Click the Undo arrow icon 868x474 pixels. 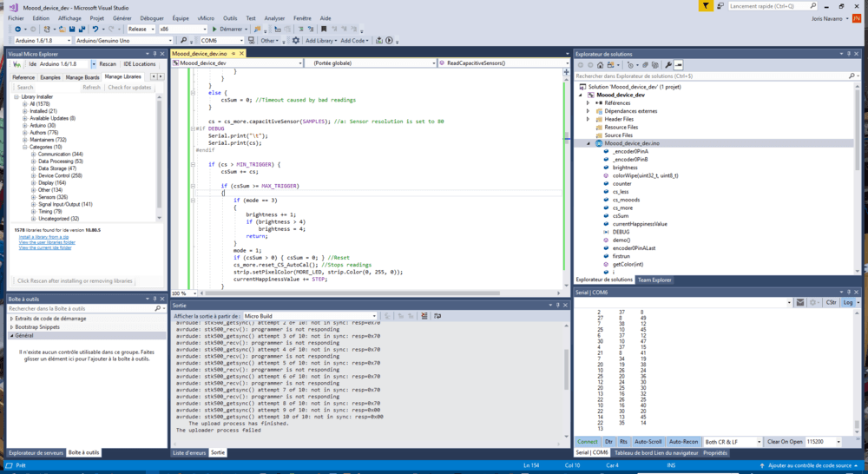point(95,30)
